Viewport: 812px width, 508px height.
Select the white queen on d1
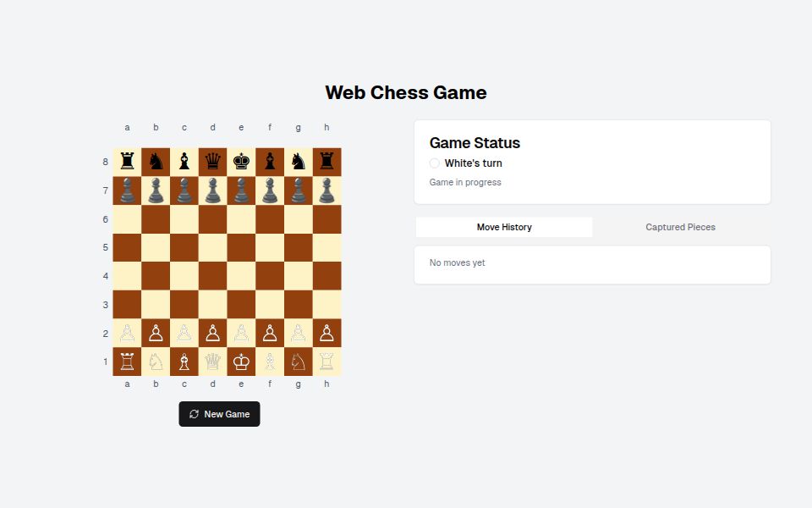212,361
